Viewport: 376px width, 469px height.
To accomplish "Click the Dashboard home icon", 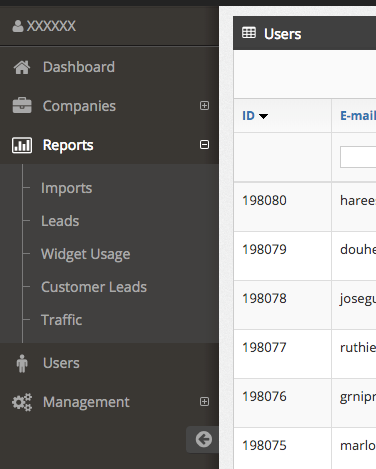I will [x=22, y=67].
